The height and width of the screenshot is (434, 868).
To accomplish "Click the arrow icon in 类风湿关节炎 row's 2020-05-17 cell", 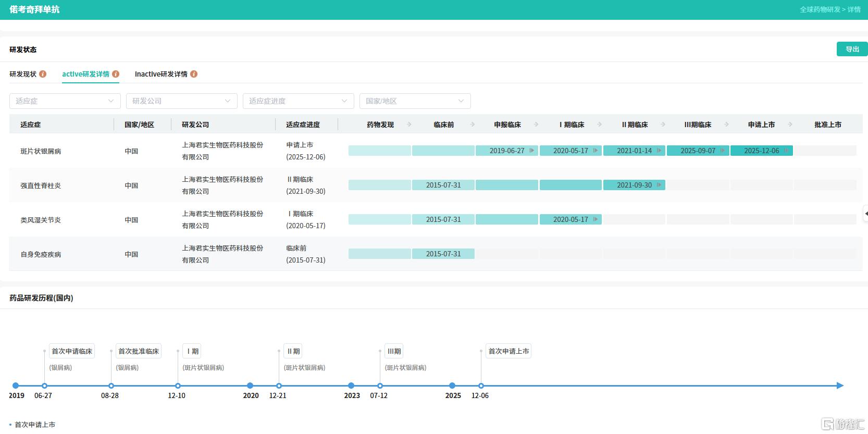I will (x=595, y=219).
